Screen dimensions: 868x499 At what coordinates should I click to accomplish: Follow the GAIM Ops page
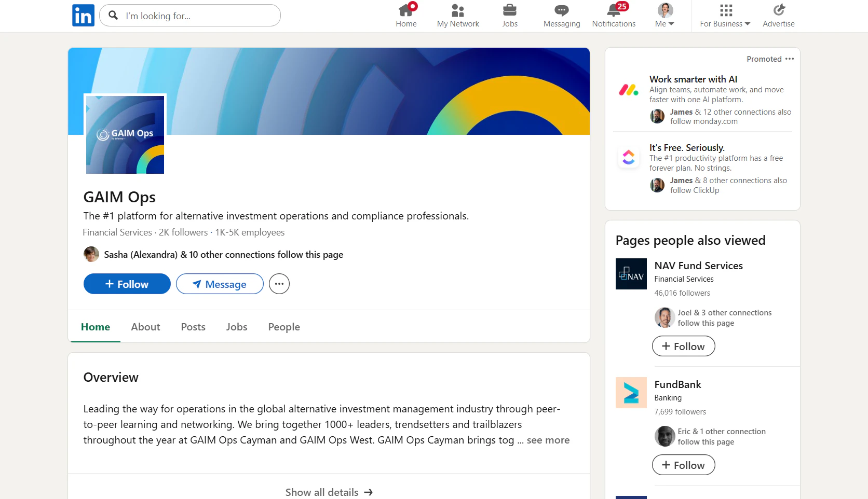tap(127, 284)
